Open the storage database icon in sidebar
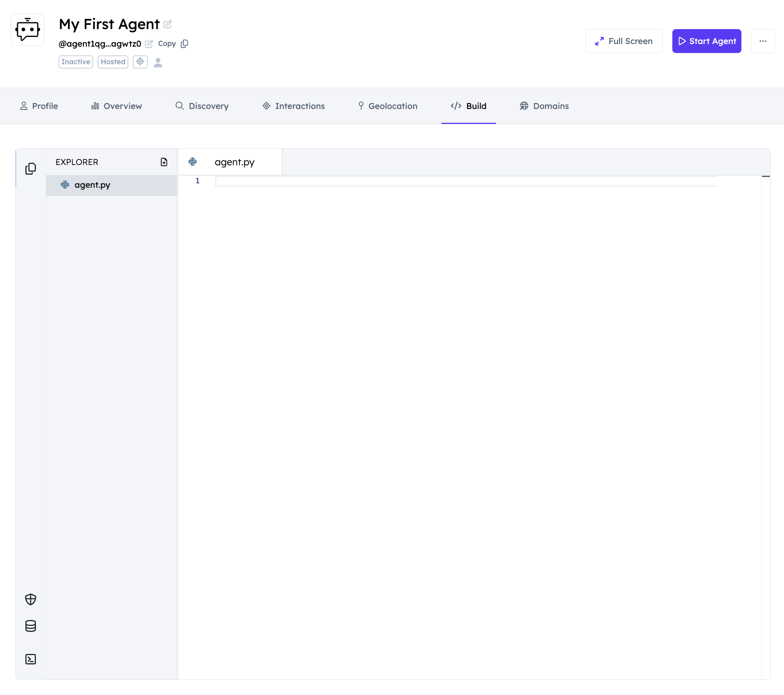Screen dimensions: 784x695 31,626
